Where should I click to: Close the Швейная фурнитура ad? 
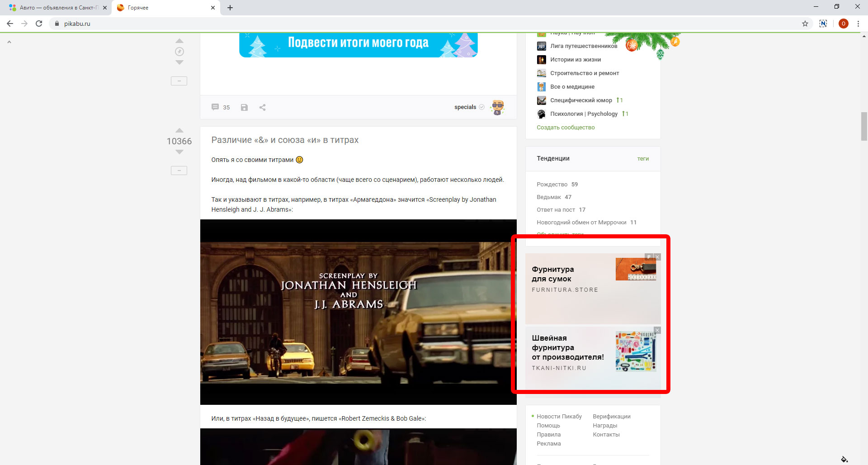point(657,330)
